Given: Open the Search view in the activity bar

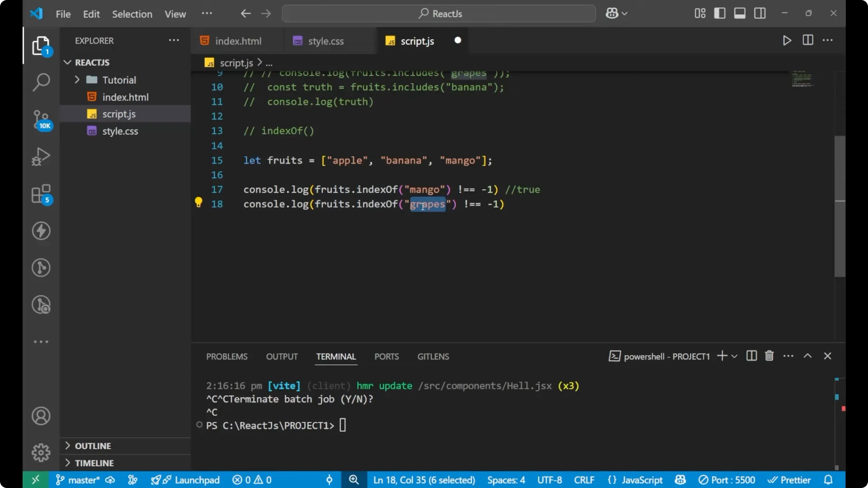Looking at the screenshot, I should 41,82.
